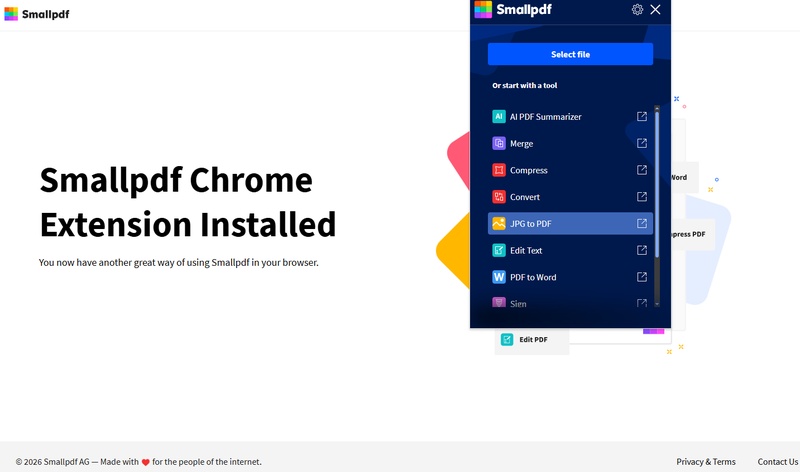Click the Merge tool icon
This screenshot has width=800, height=472.
click(x=498, y=143)
